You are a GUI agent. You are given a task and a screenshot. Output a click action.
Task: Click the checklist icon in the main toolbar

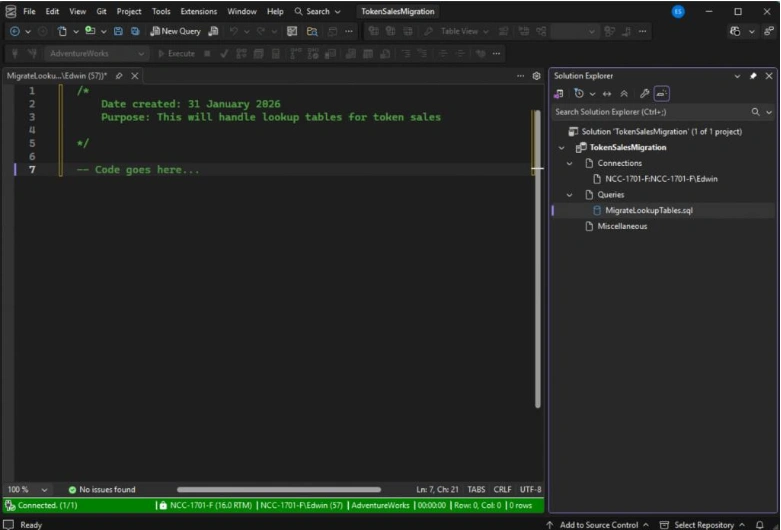pos(292,31)
